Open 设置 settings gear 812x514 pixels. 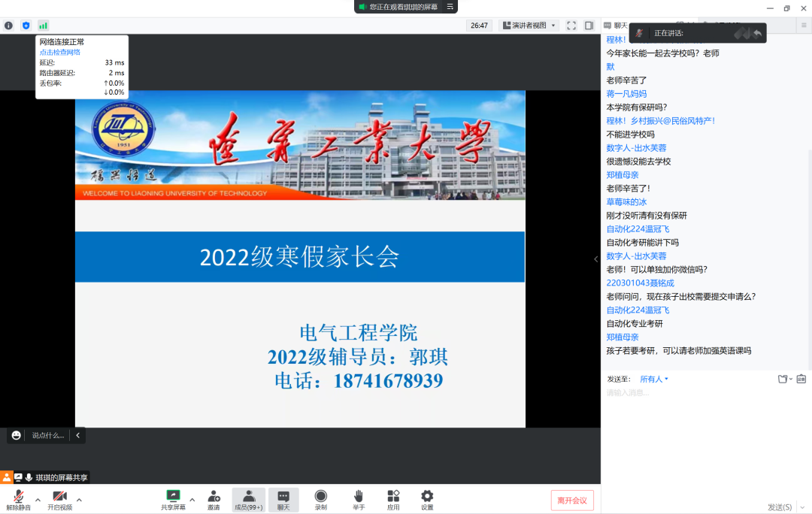[427, 500]
